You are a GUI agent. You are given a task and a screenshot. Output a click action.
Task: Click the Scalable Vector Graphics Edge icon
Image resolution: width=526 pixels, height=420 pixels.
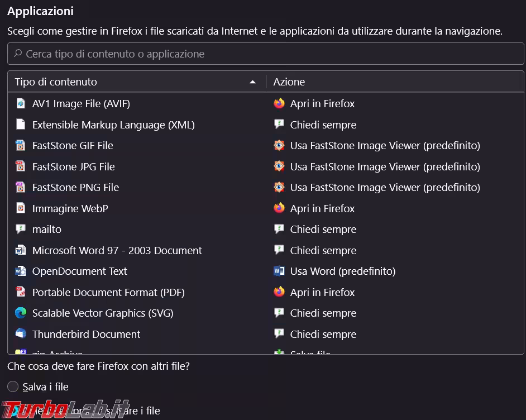click(21, 313)
